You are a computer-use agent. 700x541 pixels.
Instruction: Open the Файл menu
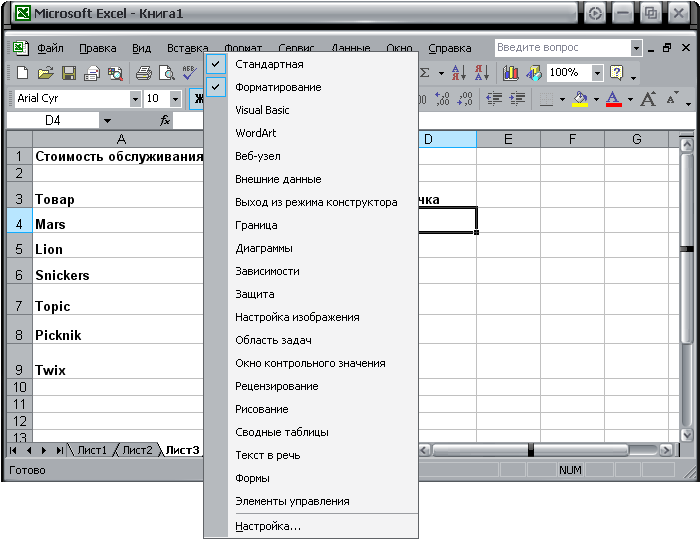pos(50,48)
